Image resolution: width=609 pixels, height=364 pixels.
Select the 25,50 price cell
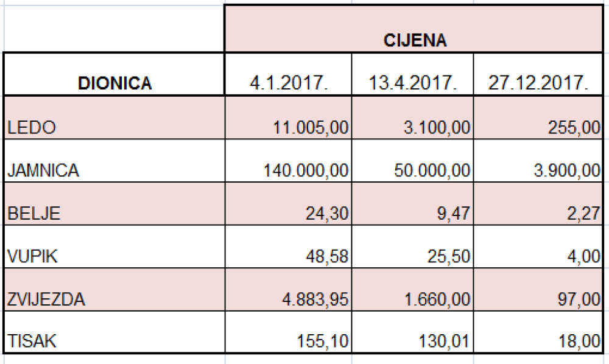coord(412,247)
